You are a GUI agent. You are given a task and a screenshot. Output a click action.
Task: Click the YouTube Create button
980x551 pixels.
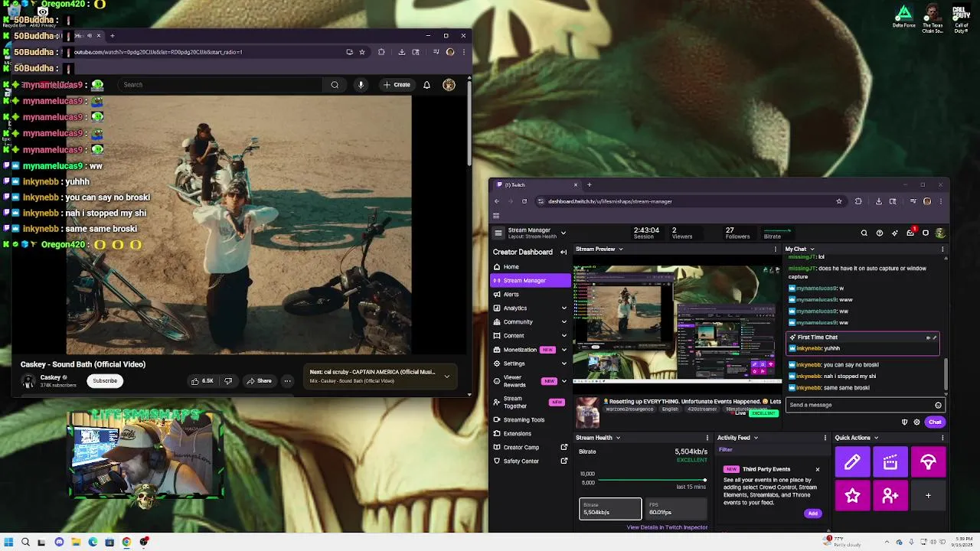pos(397,85)
